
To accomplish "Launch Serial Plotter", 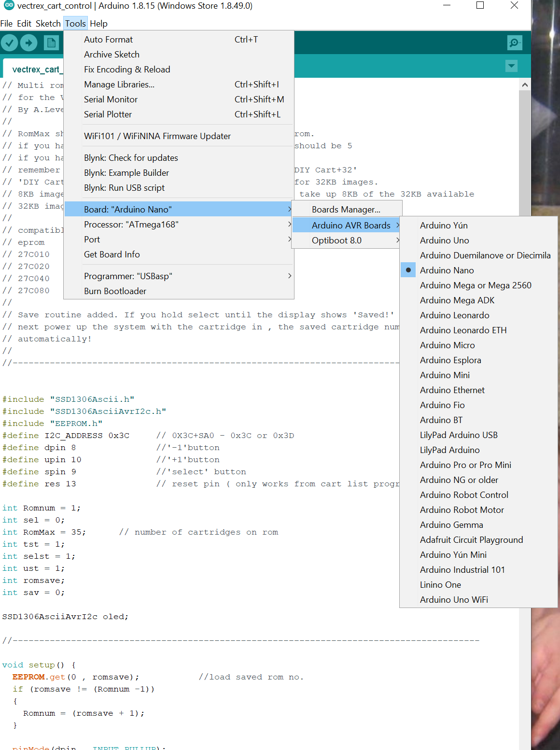I will 179,114.
